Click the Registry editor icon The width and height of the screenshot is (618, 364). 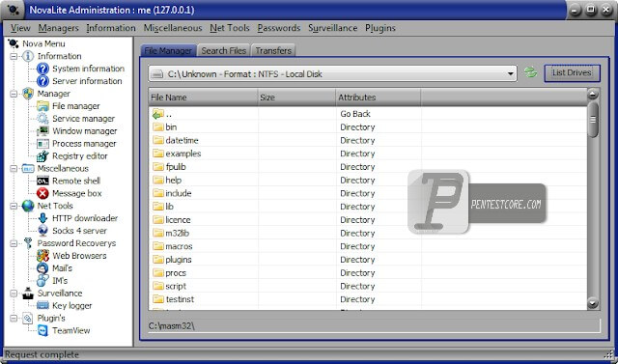point(42,156)
